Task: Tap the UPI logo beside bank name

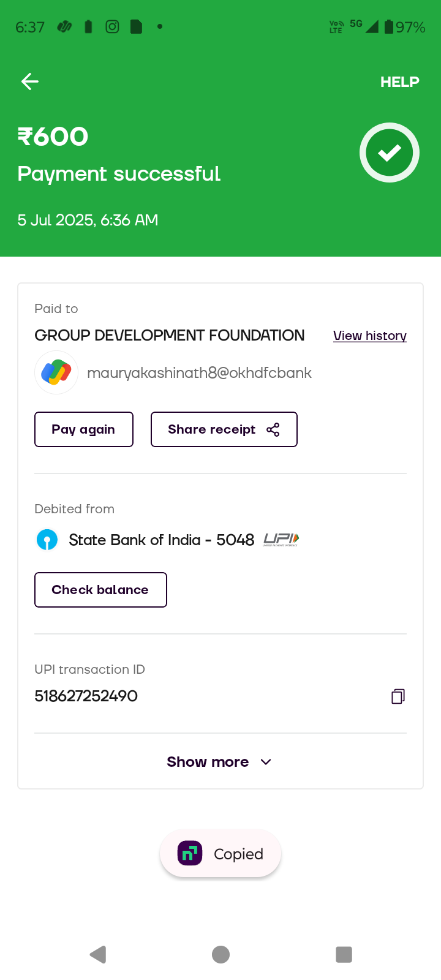Action: (x=281, y=540)
